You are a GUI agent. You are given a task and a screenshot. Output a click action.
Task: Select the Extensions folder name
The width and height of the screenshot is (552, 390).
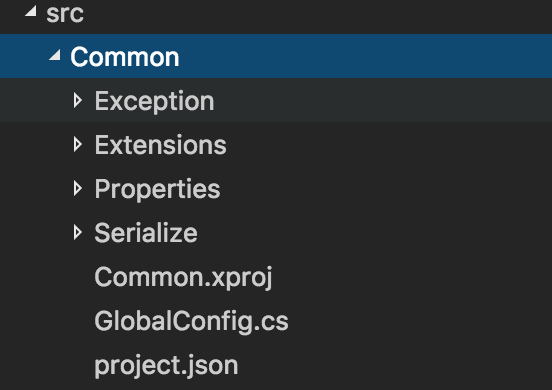point(161,145)
